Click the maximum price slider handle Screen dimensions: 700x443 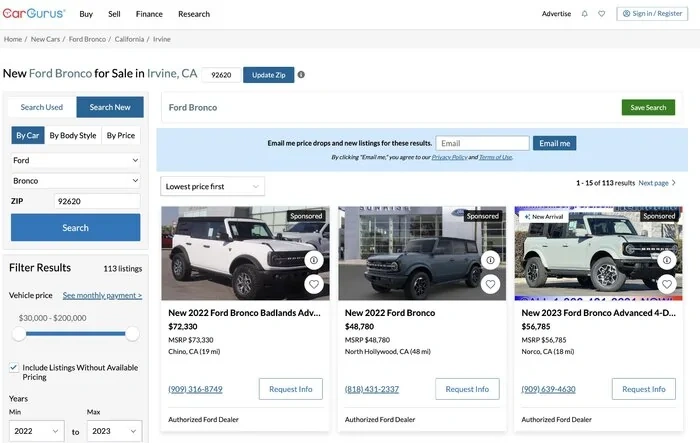coord(132,334)
